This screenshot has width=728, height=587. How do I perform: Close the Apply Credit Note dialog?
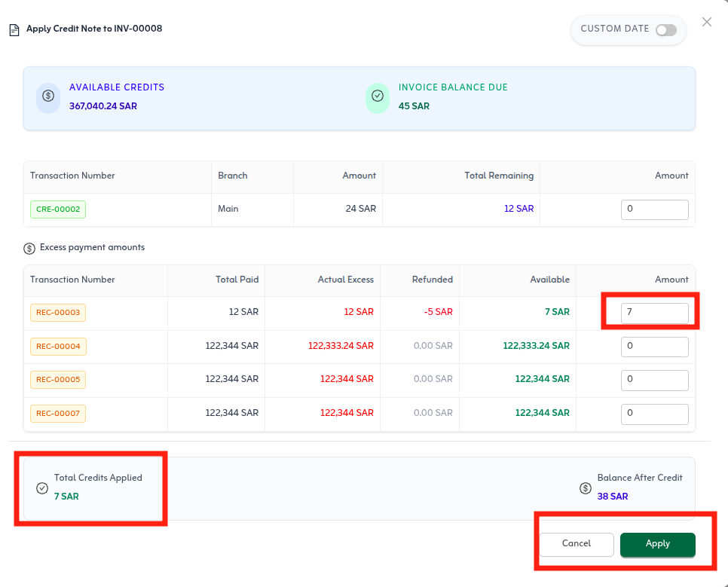pyautogui.click(x=707, y=22)
